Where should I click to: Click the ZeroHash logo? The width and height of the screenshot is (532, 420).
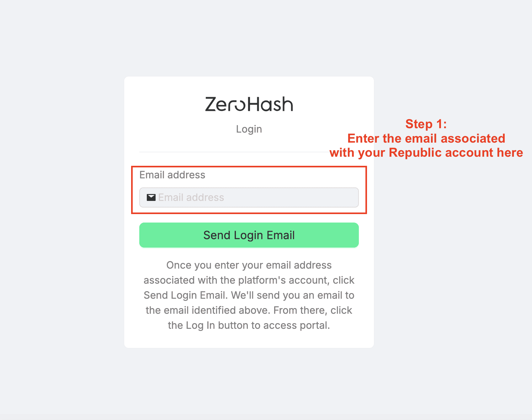click(249, 104)
